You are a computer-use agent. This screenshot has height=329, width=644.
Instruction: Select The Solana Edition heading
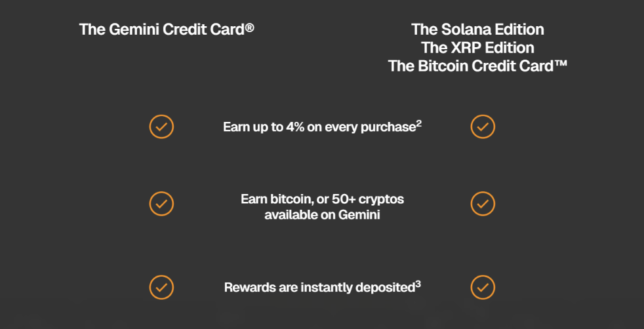[x=477, y=29]
